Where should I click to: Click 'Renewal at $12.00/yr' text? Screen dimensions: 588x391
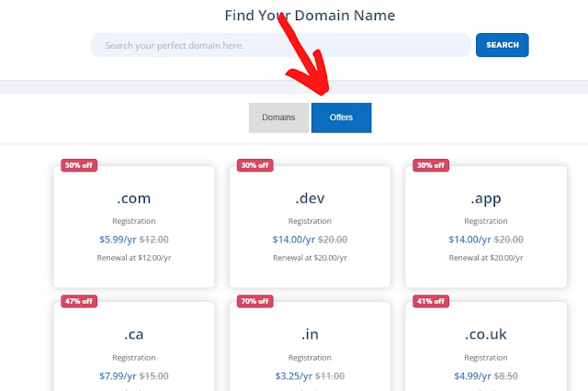(x=134, y=258)
